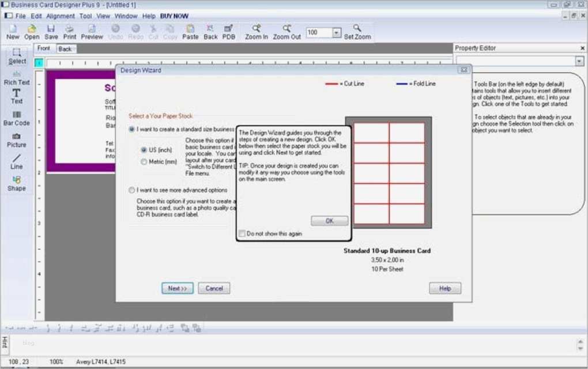The image size is (588, 369).
Task: Open the File menu
Action: (20, 16)
